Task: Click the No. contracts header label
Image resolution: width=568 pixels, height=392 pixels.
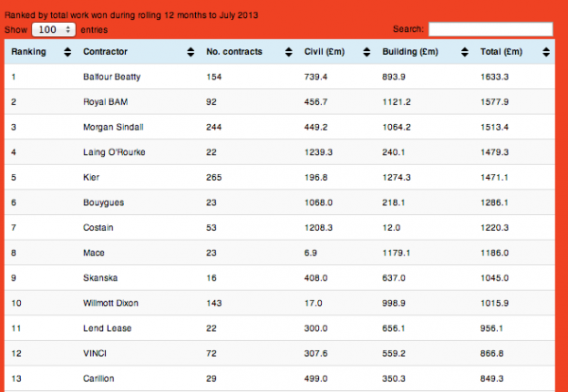Action: [235, 52]
